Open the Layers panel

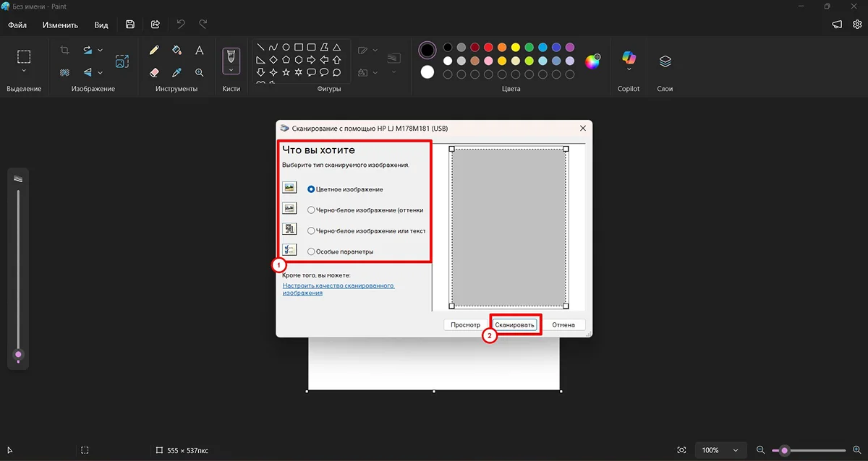(x=665, y=61)
